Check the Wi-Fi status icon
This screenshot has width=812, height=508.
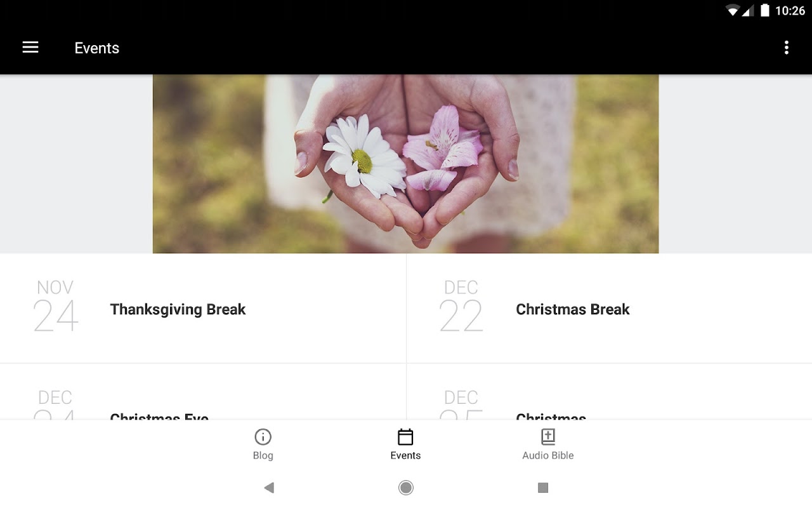[x=733, y=10]
